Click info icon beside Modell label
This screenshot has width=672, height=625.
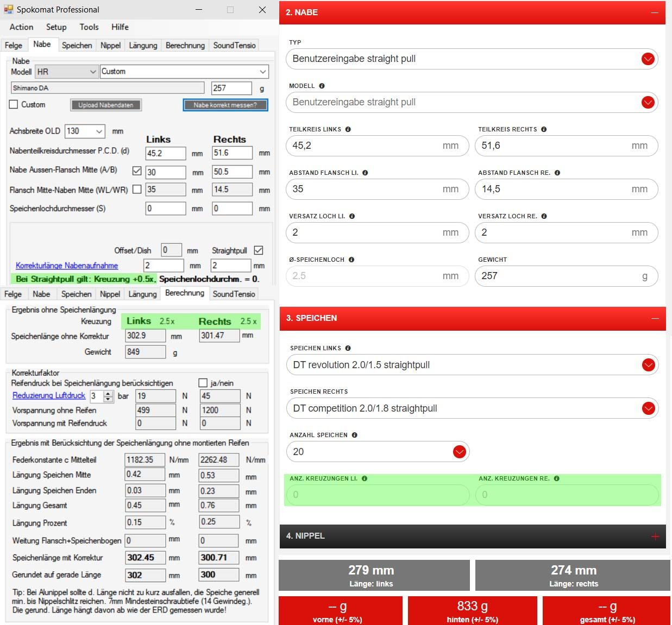pyautogui.click(x=322, y=86)
